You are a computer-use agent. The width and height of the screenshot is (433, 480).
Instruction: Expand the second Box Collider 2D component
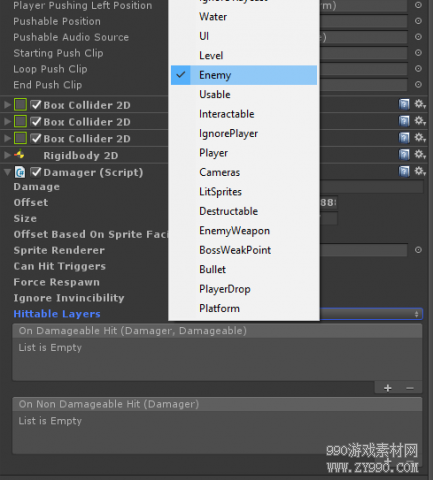[7, 121]
